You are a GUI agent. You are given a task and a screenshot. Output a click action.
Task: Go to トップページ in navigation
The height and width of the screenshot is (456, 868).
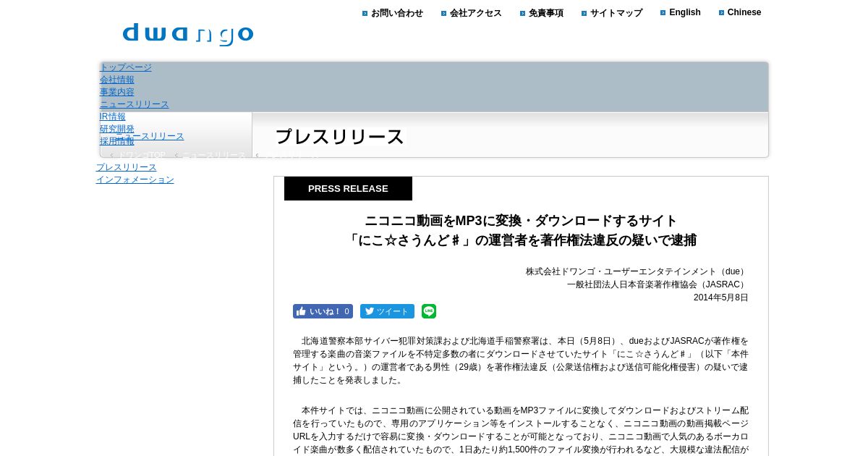pos(126,67)
